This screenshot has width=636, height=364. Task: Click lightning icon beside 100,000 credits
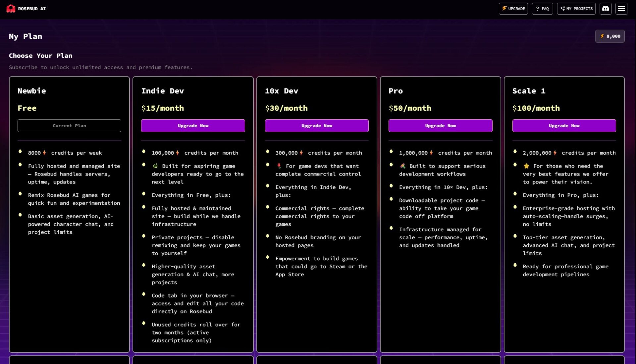(178, 153)
